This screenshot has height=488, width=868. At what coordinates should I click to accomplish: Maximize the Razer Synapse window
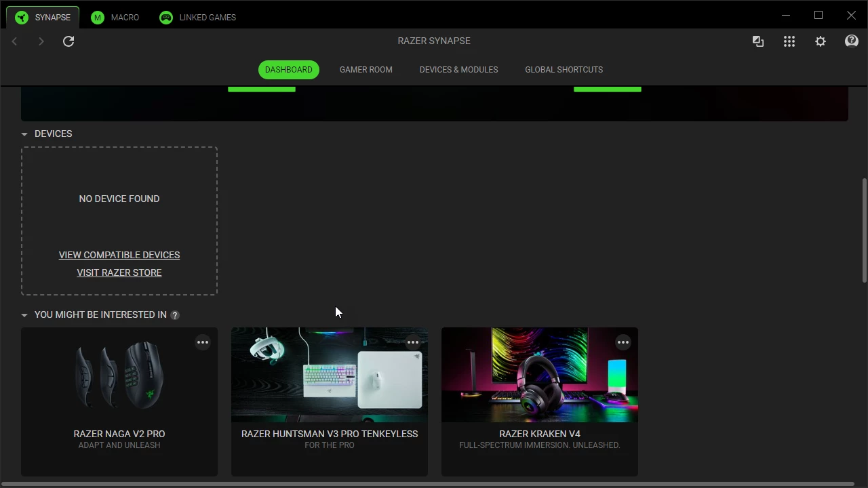click(x=818, y=15)
